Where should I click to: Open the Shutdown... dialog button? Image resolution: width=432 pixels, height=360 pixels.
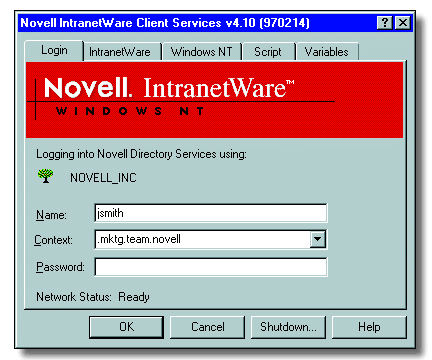tap(288, 327)
